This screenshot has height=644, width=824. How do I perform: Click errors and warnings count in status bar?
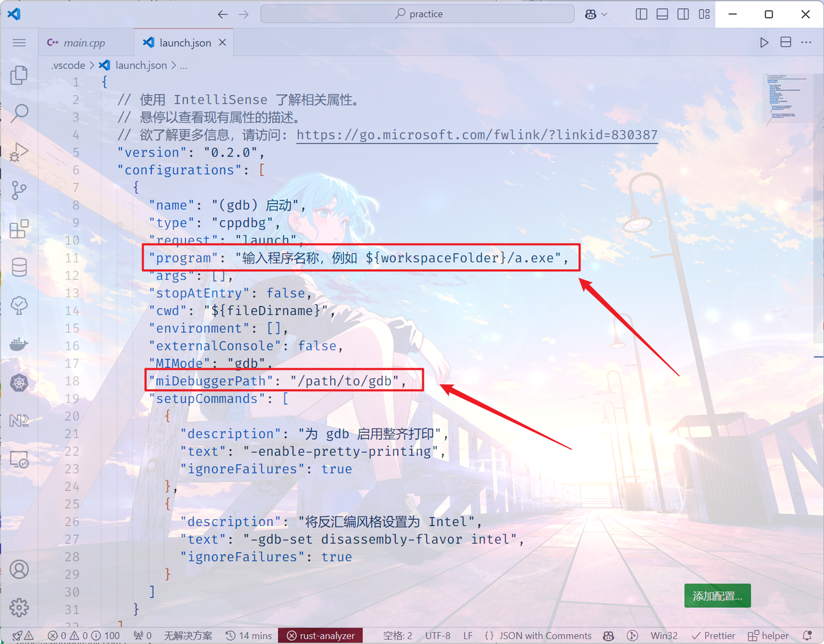click(x=84, y=636)
